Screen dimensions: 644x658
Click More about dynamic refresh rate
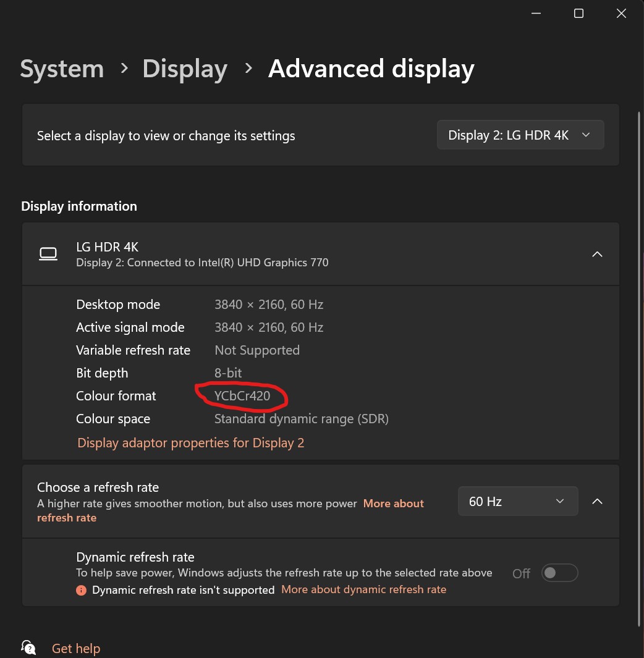click(x=363, y=589)
